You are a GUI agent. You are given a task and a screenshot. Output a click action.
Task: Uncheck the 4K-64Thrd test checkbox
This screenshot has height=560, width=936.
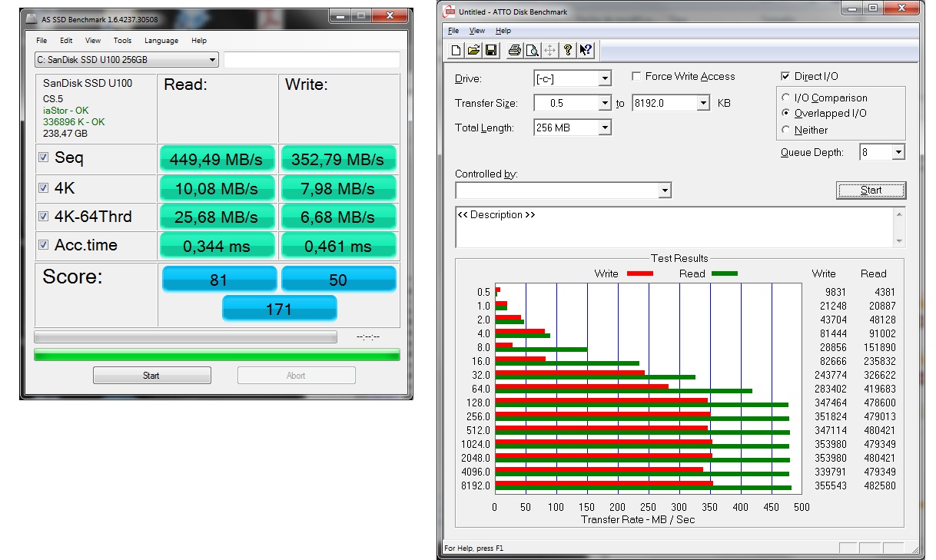point(44,217)
